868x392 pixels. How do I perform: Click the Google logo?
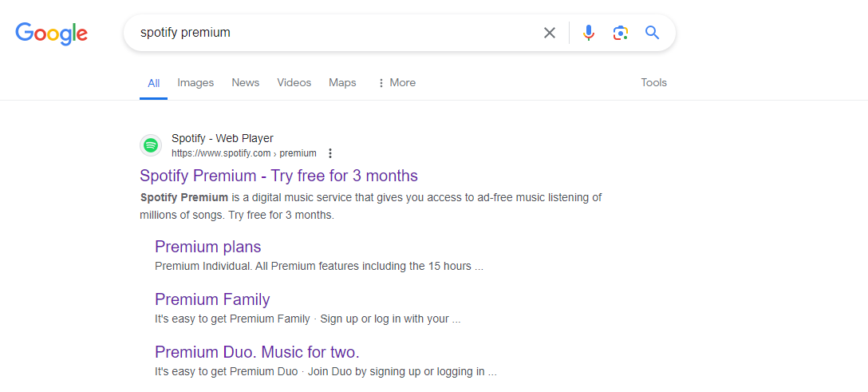(52, 34)
